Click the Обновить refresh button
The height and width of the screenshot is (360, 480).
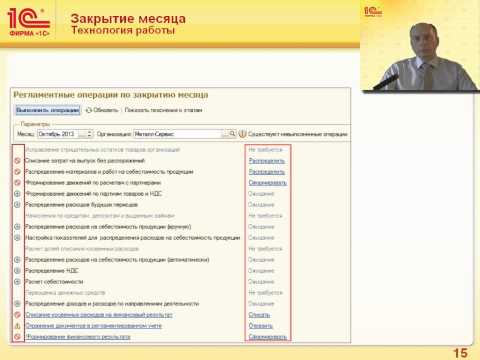[x=102, y=110]
